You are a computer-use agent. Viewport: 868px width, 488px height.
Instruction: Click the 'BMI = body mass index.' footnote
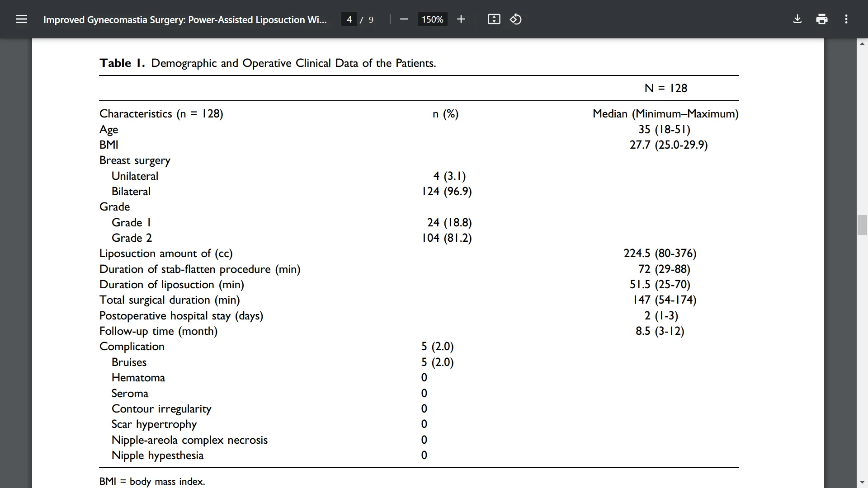pos(152,482)
